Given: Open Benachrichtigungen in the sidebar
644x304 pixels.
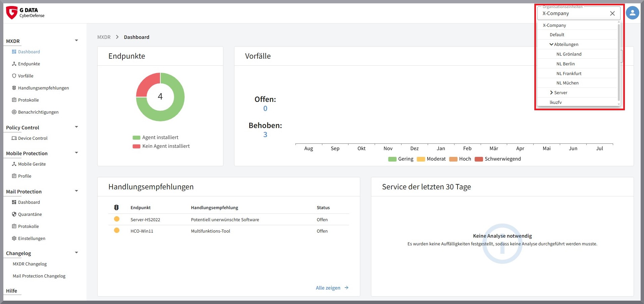Looking at the screenshot, I should pos(35,112).
